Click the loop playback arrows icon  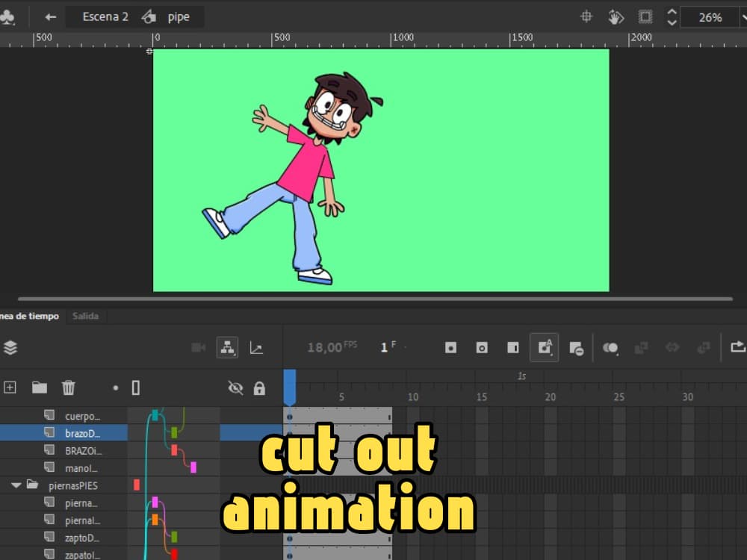672,348
